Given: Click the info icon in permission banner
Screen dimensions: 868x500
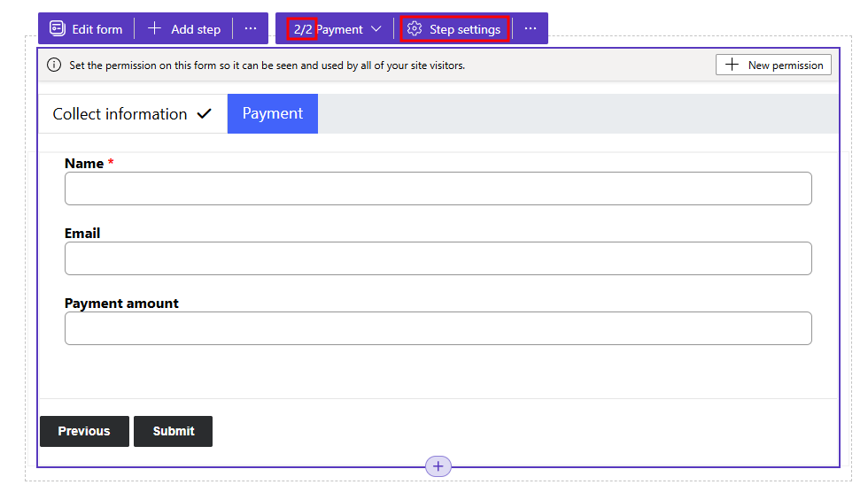Looking at the screenshot, I should (54, 65).
